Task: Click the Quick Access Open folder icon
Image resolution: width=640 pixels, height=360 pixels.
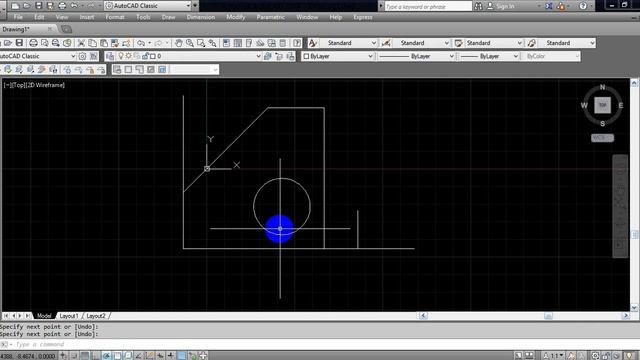Action: [x=27, y=6]
